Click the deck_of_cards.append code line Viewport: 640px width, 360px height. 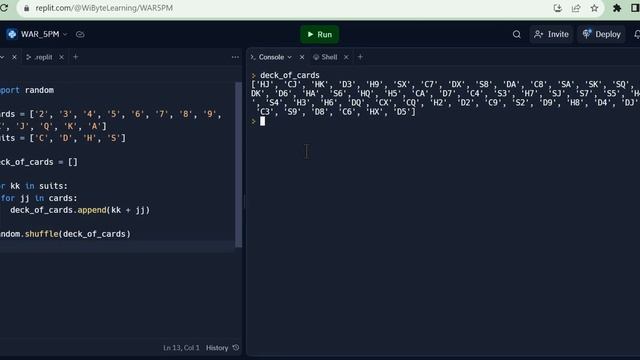pos(80,210)
